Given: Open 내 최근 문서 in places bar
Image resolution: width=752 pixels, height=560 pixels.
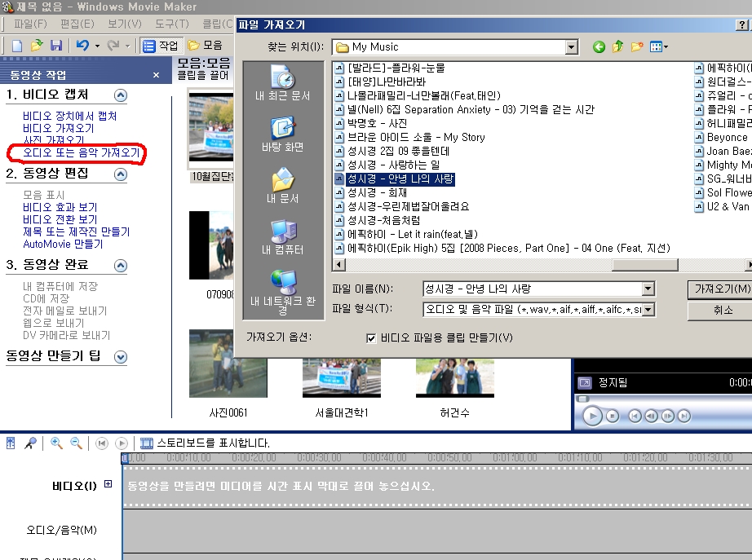Looking at the screenshot, I should pos(282,83).
